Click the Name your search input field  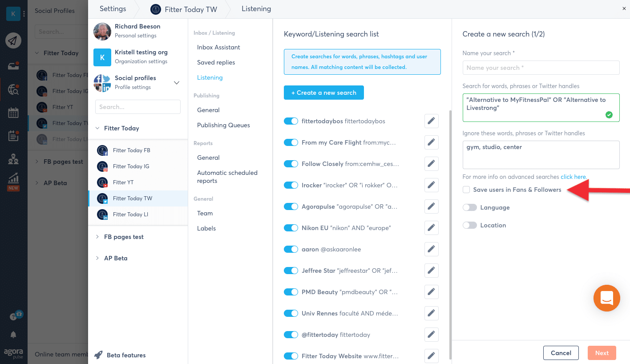pos(541,68)
